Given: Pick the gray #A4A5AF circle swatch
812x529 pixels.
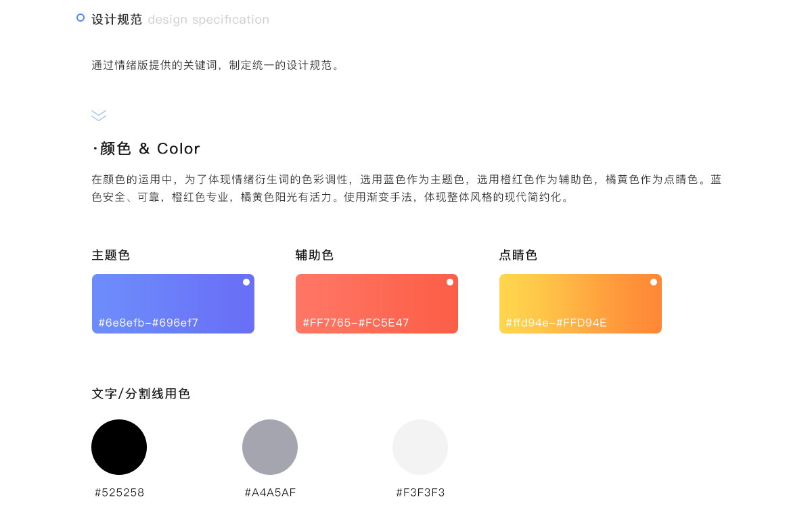Looking at the screenshot, I should pos(270,447).
